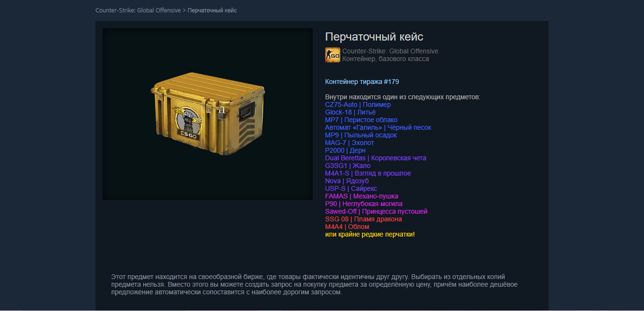Viewport: 644px width, 311px height.
Task: Open M4A1-S | Взгляд в прошлое
Action: [368, 173]
